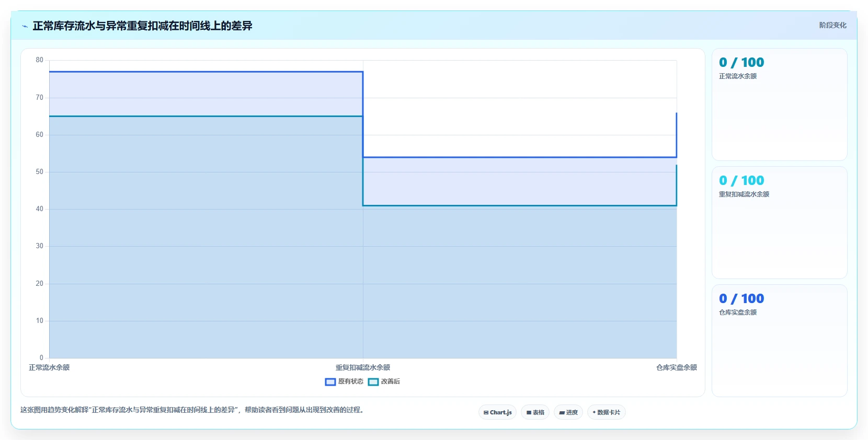Toggle the 改善后 legend swatch
Screen dimensions: 868x440
point(373,382)
